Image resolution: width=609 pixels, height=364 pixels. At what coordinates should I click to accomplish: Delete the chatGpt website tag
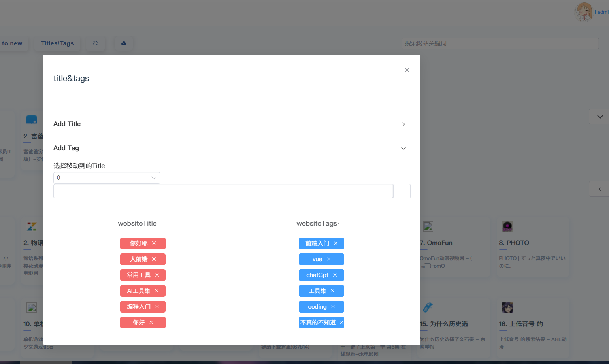click(335, 275)
